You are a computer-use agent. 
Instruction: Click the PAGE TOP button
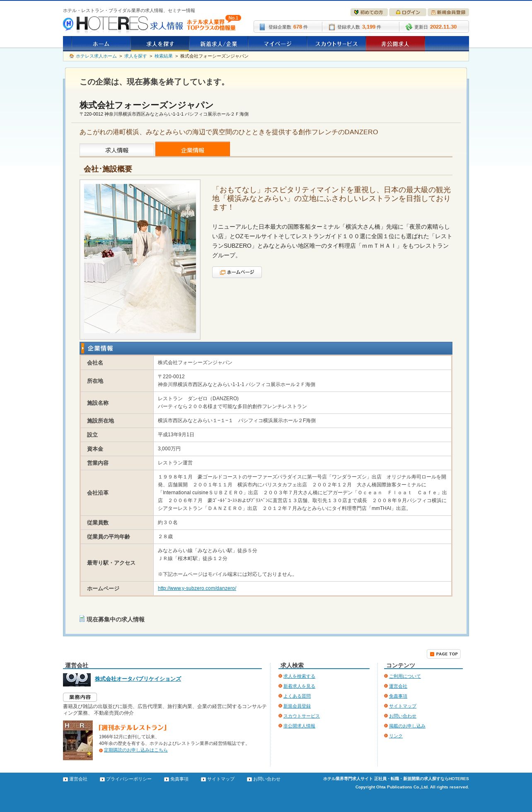coord(444,654)
